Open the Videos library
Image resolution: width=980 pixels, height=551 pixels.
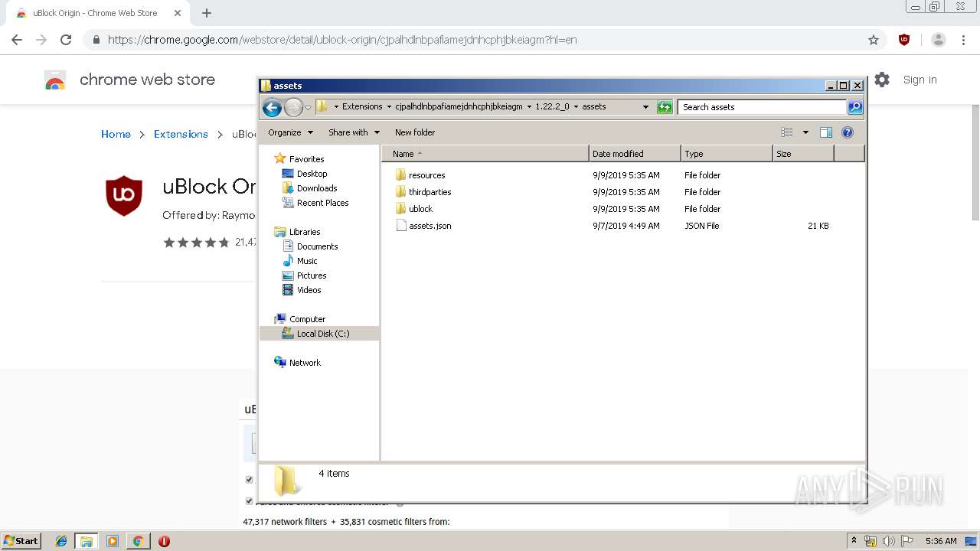pyautogui.click(x=309, y=290)
